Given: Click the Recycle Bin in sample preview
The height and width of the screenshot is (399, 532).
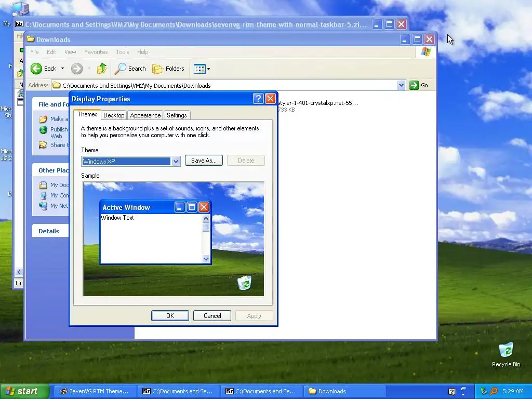Looking at the screenshot, I should tap(244, 283).
